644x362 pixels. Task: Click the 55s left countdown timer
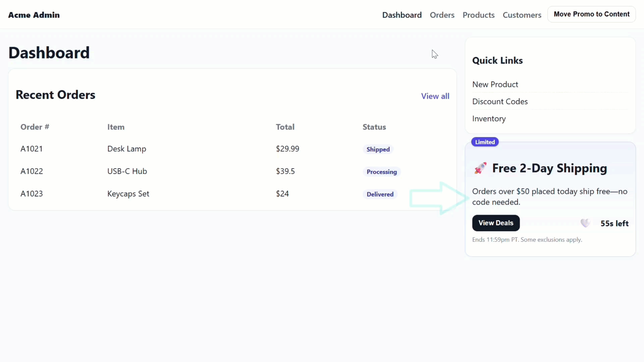pyautogui.click(x=614, y=224)
